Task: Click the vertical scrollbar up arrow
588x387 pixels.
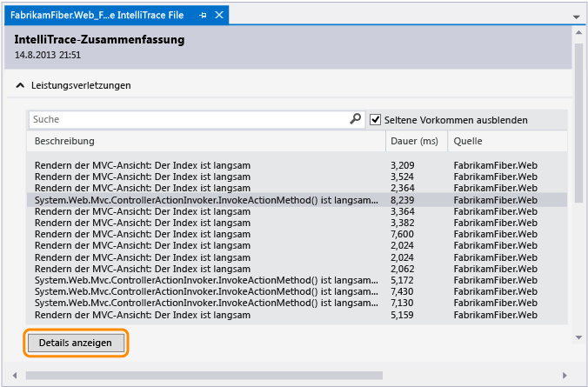Action: (x=578, y=32)
